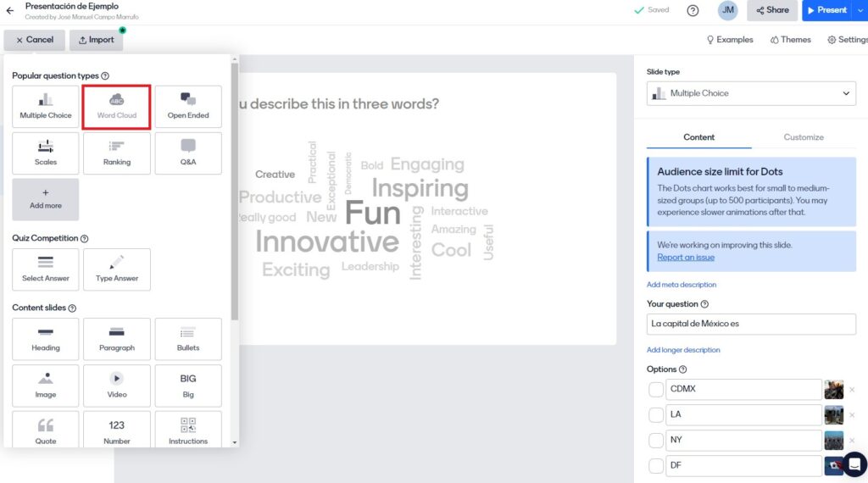
Task: Pick the Open Ended question type
Action: coord(188,107)
